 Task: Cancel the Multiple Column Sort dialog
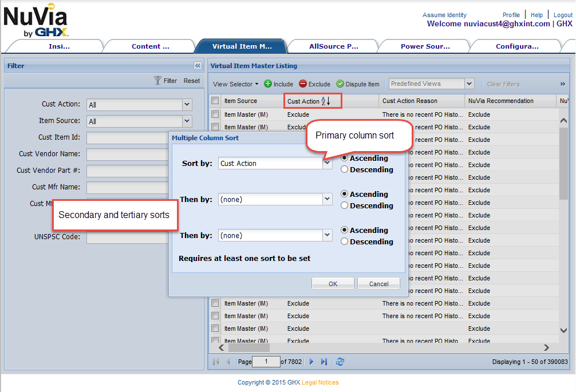[378, 283]
